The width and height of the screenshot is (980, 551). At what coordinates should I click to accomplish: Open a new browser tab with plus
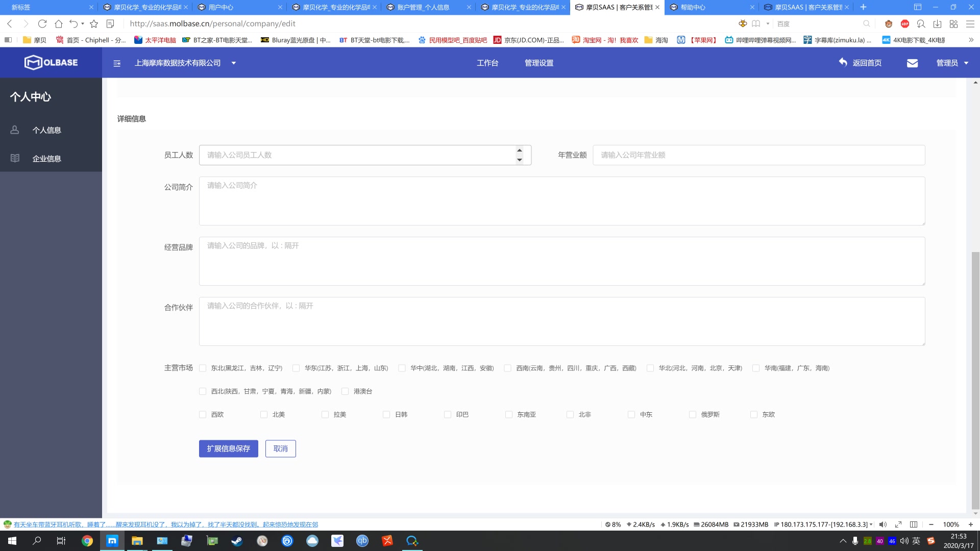pos(863,7)
